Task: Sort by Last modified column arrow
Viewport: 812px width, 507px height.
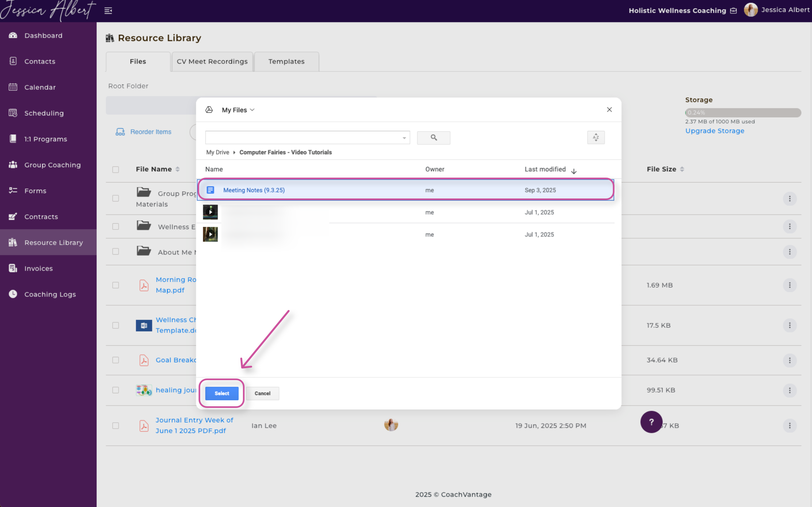Action: (574, 171)
